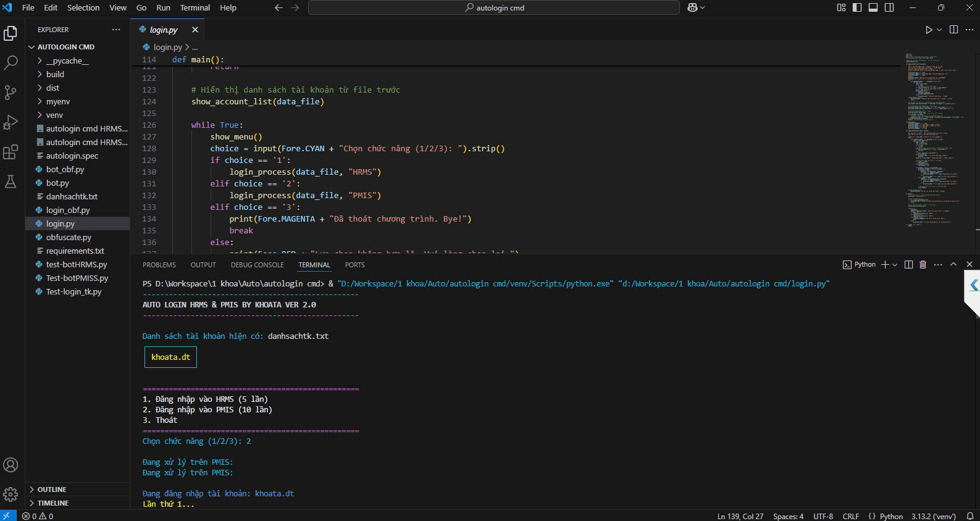
Task: Open the Testing flask icon view
Action: (x=10, y=181)
